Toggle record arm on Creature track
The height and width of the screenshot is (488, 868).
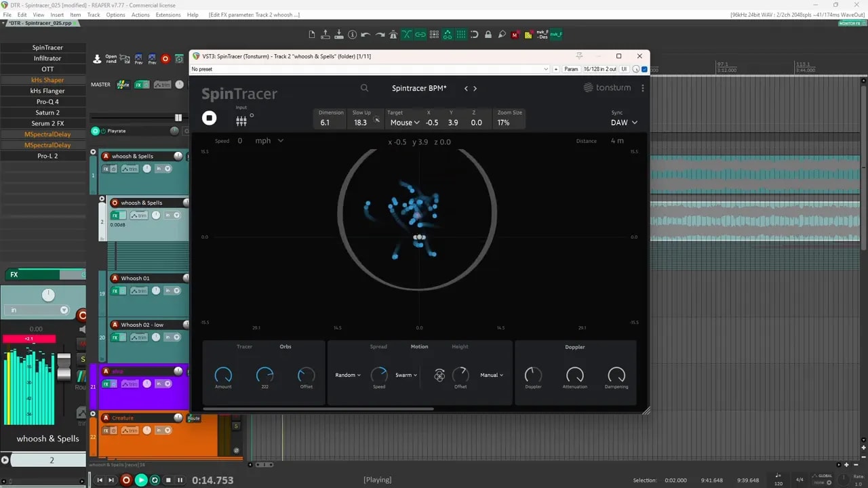106,418
